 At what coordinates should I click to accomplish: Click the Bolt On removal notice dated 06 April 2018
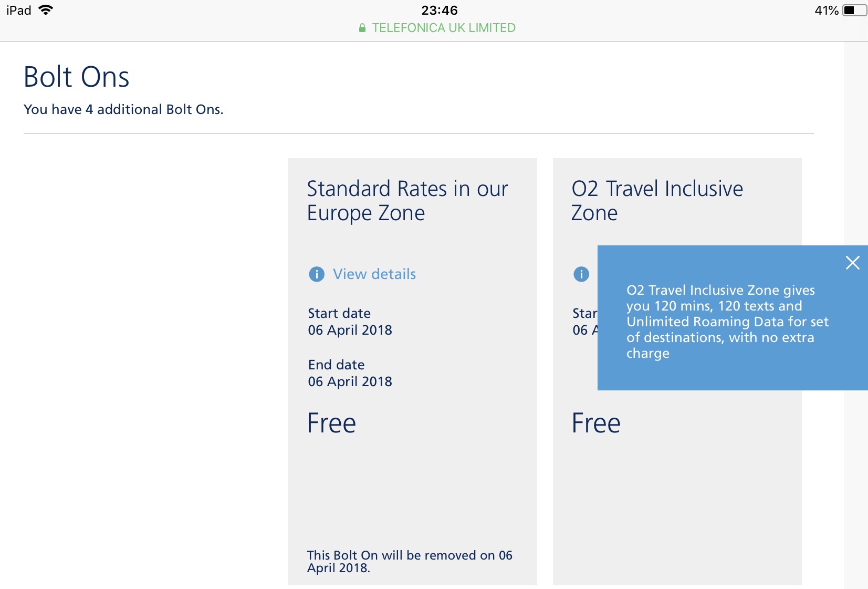[x=410, y=561]
